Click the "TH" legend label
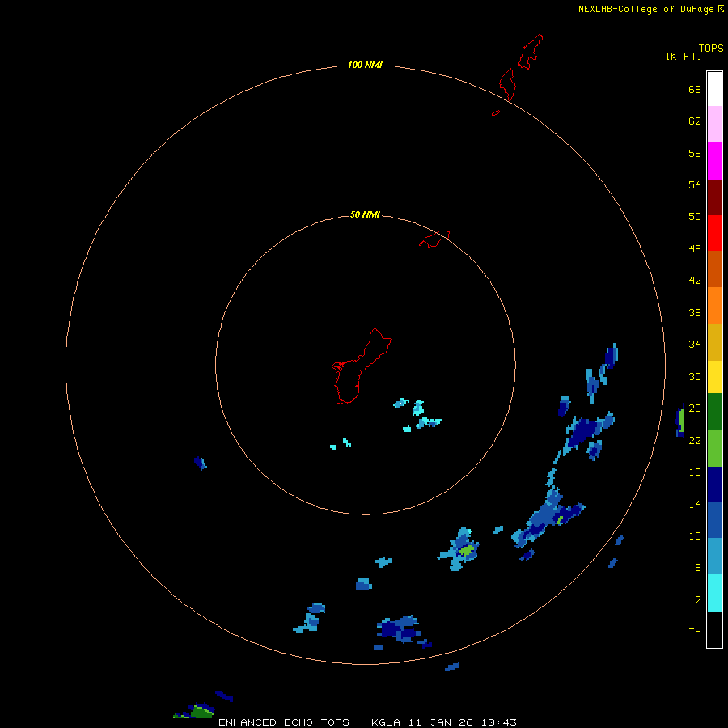The image size is (728, 728). pos(695,632)
